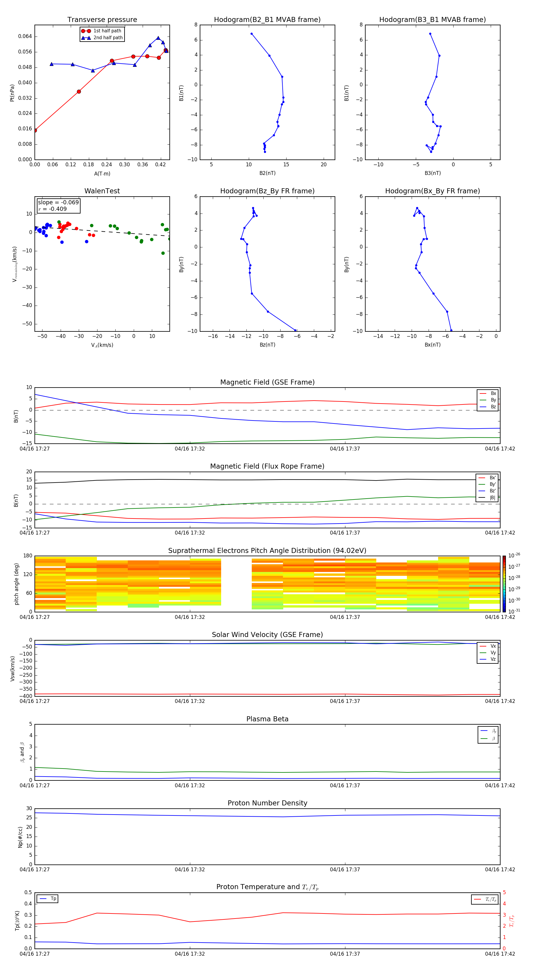Click the "Hodogram(Bz_By FR frame)" title
Image resolution: width=535 pixels, height=980 pixels.
click(x=267, y=191)
